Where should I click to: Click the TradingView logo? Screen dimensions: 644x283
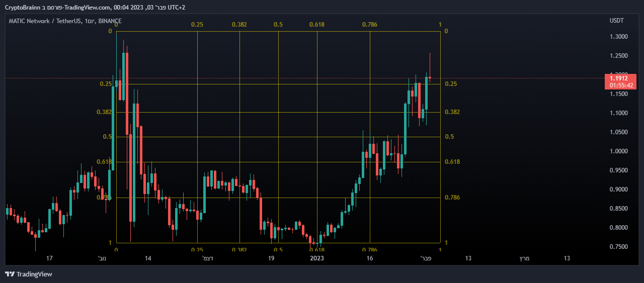[29, 274]
